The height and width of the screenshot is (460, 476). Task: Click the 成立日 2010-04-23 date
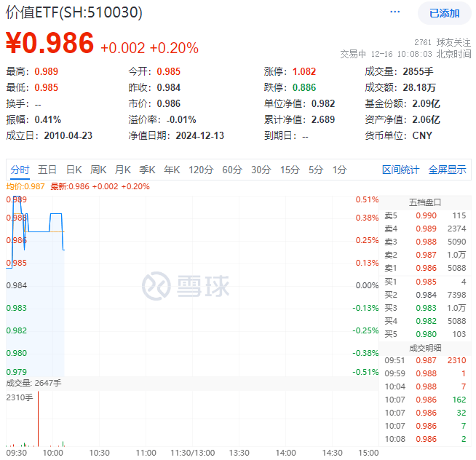pos(68,135)
